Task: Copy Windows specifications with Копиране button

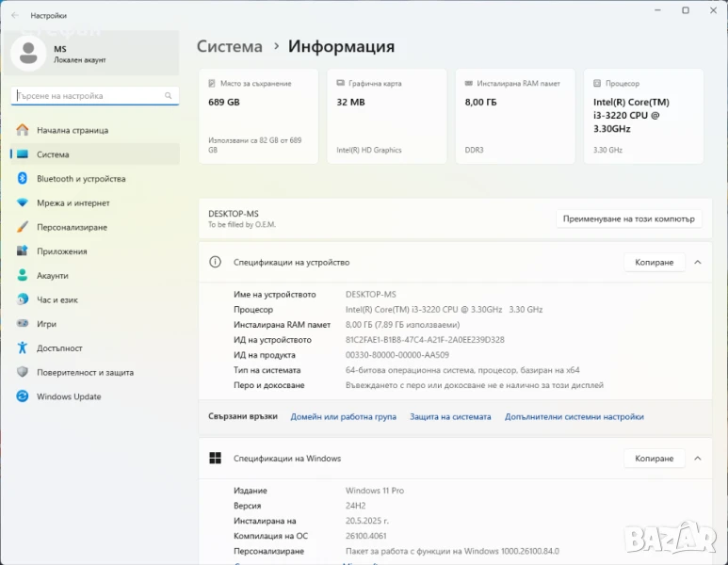Action: pyautogui.click(x=654, y=459)
